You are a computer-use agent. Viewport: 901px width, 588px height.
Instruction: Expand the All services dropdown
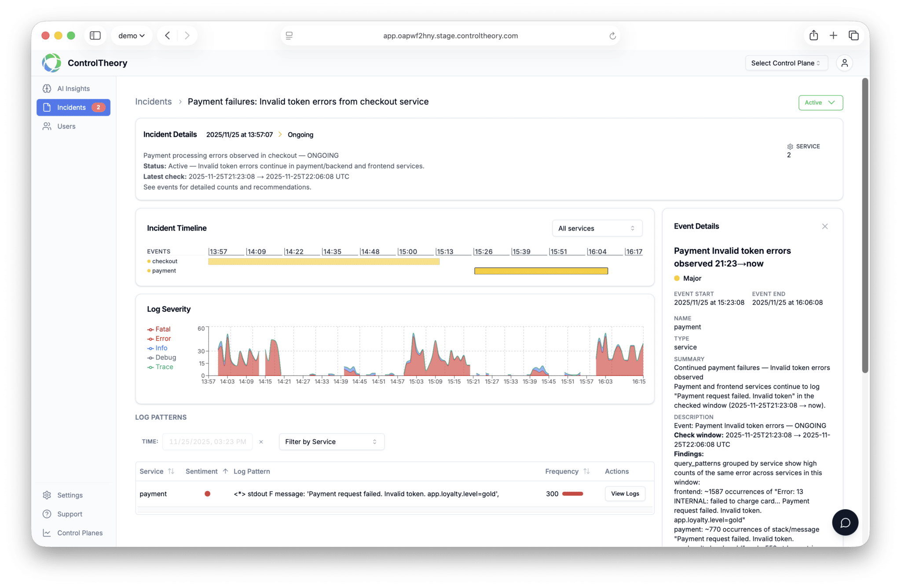tap(597, 228)
